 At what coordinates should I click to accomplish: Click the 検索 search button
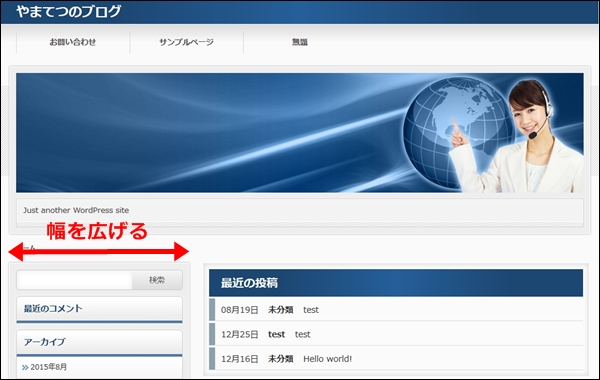click(157, 280)
